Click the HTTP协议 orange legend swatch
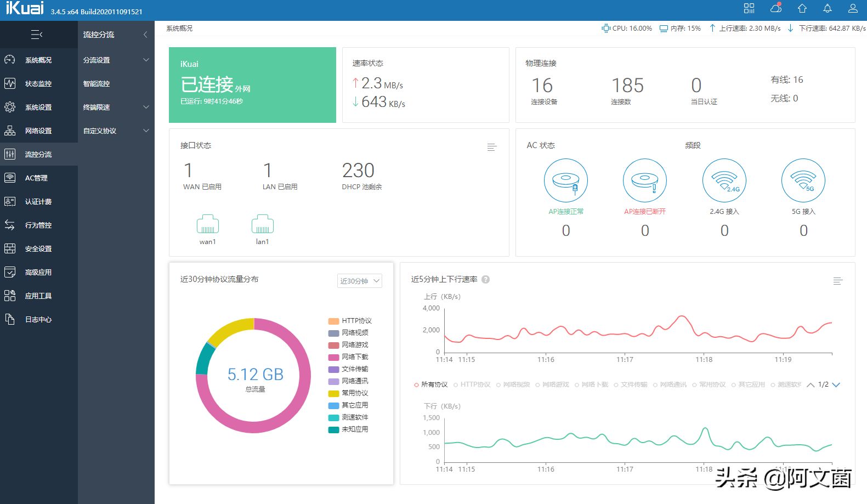 [x=333, y=321]
